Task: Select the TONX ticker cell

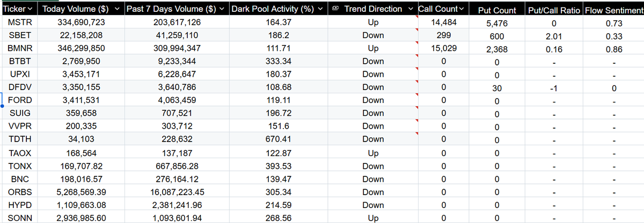Action: point(20,166)
